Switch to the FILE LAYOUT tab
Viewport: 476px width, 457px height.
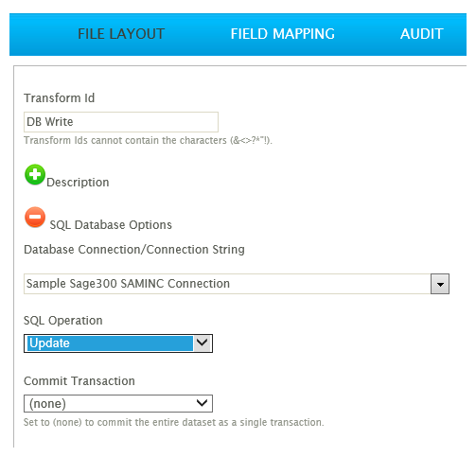(121, 34)
